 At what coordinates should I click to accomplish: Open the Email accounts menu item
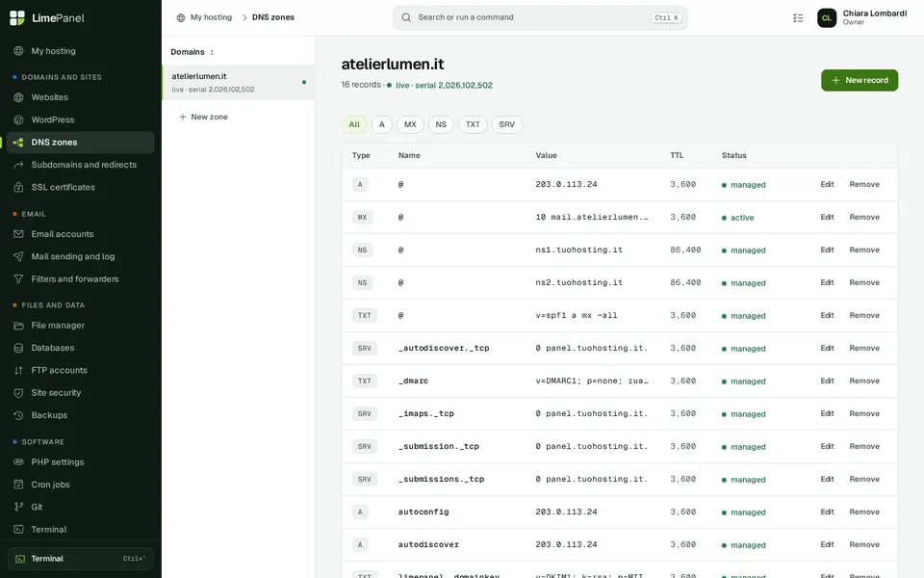click(x=80, y=234)
